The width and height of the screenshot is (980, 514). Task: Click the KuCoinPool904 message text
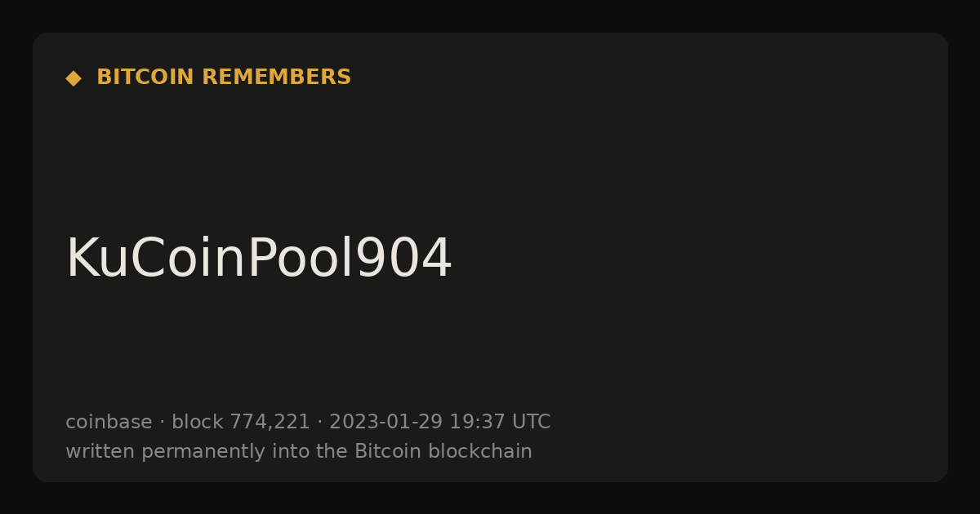coord(259,259)
